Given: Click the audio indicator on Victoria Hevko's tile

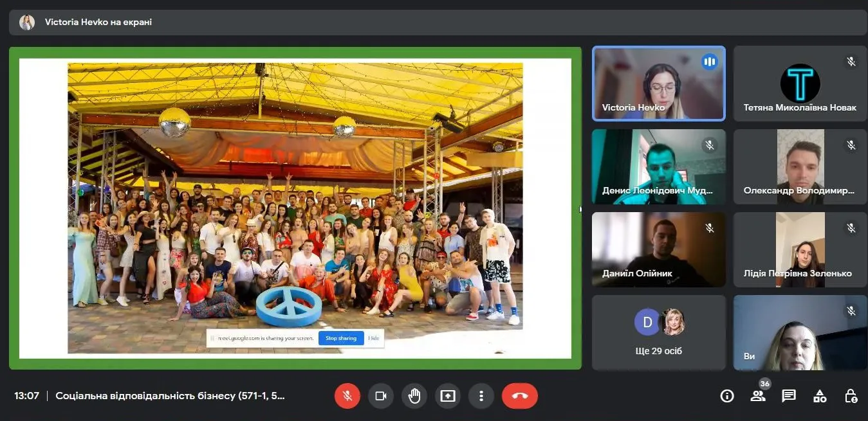Looking at the screenshot, I should pos(709,62).
